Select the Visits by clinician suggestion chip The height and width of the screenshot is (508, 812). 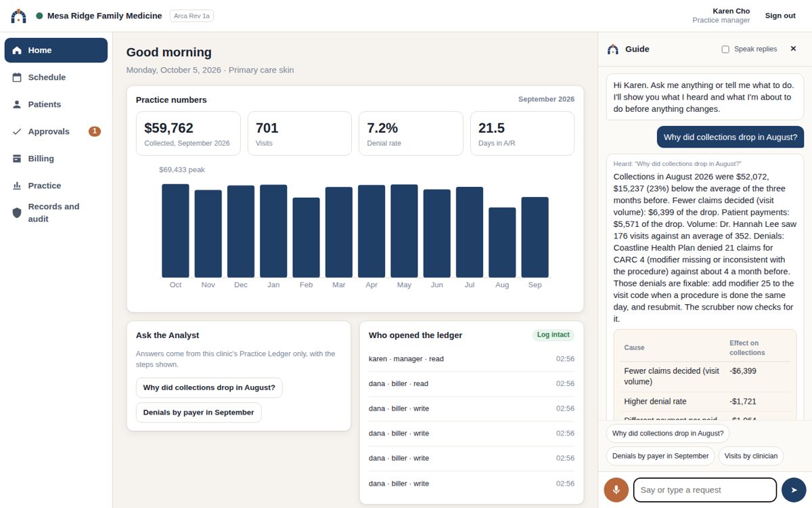pyautogui.click(x=751, y=456)
